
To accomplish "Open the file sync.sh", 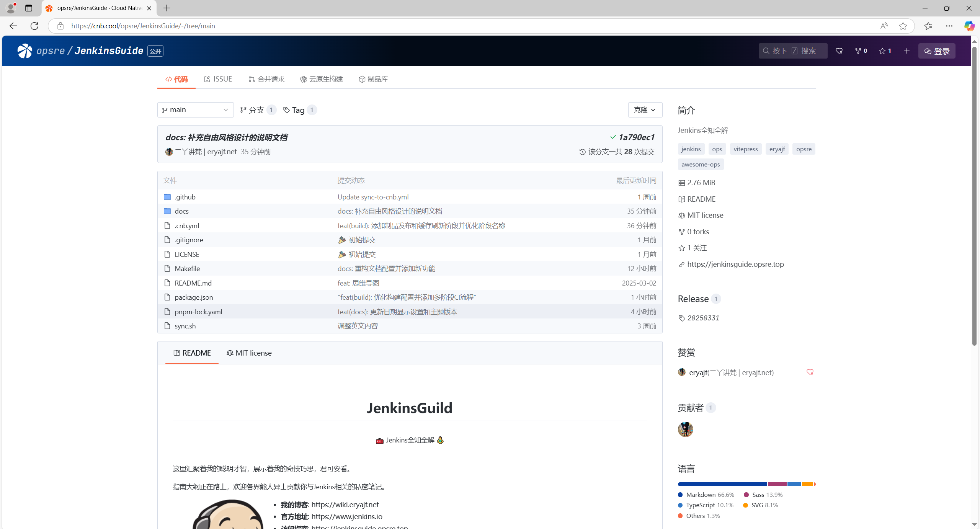I will (185, 326).
